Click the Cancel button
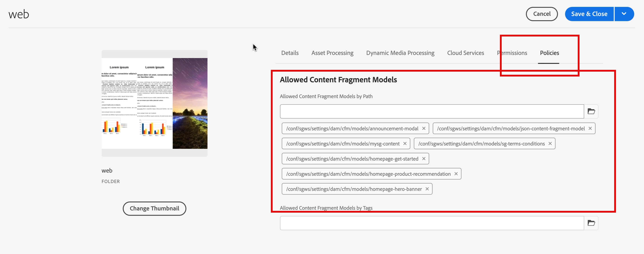This screenshot has width=644, height=254. [542, 14]
